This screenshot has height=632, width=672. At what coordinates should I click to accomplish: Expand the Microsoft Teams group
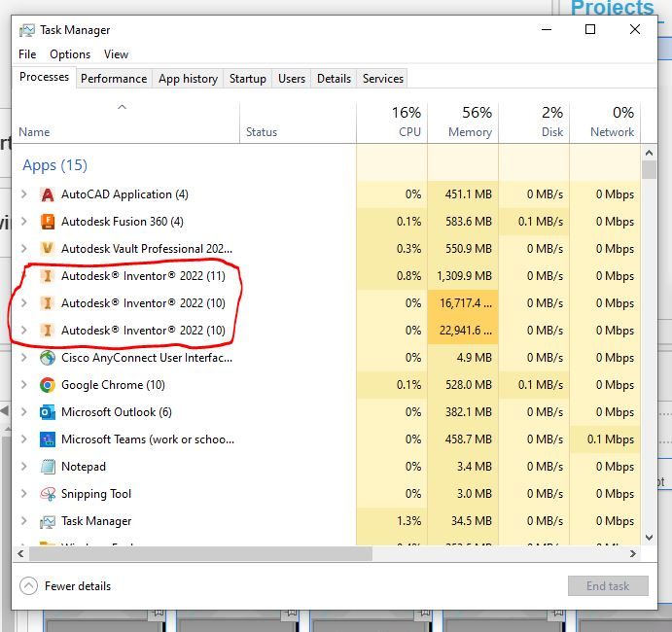point(24,439)
